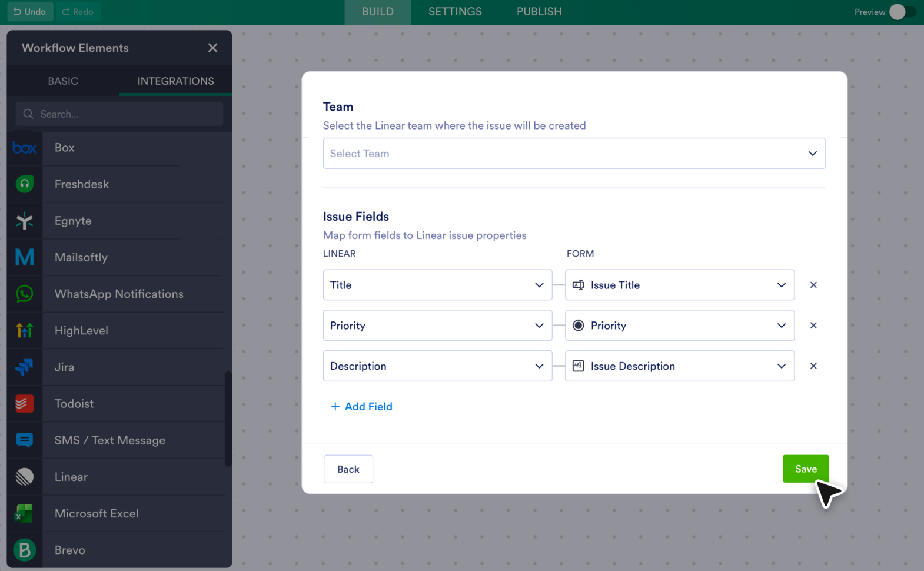Open the Select Team dropdown
Screen dimensions: 924x571
click(574, 154)
